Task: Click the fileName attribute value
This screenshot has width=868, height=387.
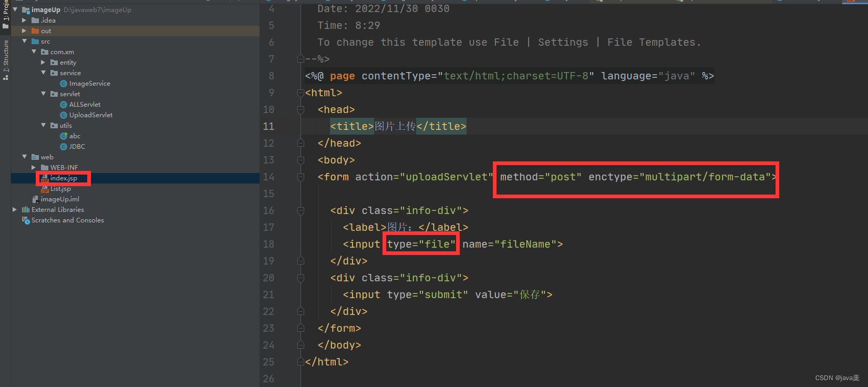Action: [525, 244]
